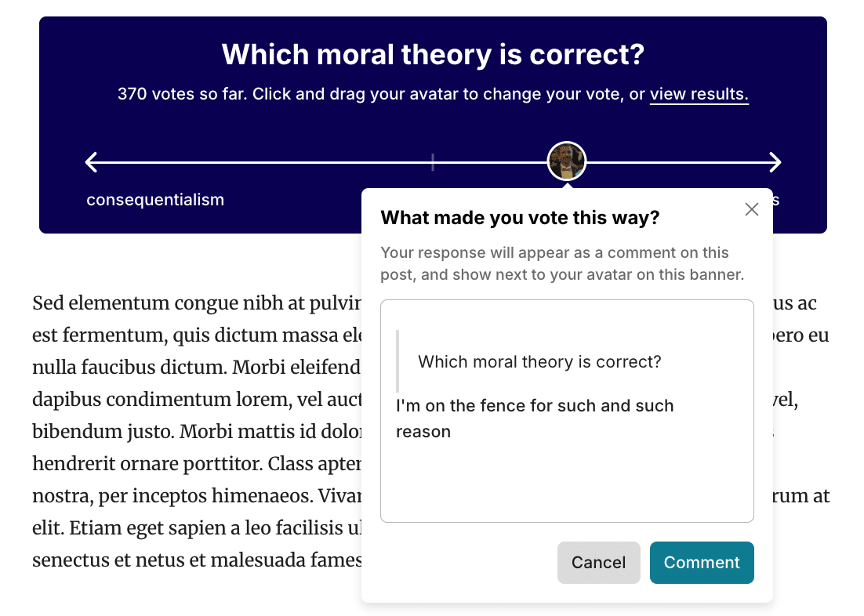Image resolution: width=864 pixels, height=616 pixels.
Task: Click the gray quote bar in the comment box
Action: click(398, 361)
